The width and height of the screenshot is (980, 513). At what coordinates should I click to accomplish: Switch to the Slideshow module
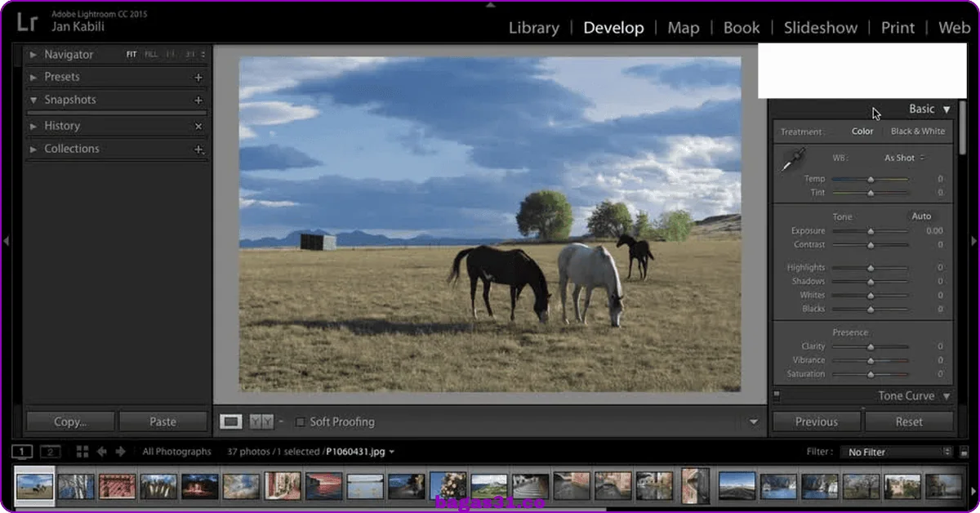821,28
